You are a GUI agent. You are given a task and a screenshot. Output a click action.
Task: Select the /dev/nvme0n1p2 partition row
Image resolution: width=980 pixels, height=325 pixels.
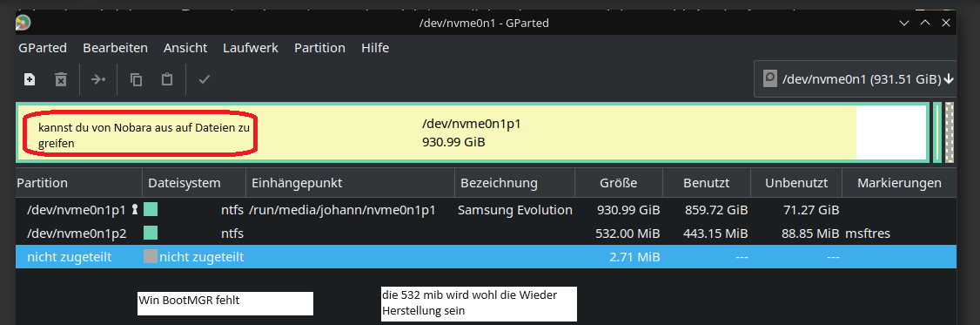click(x=487, y=234)
